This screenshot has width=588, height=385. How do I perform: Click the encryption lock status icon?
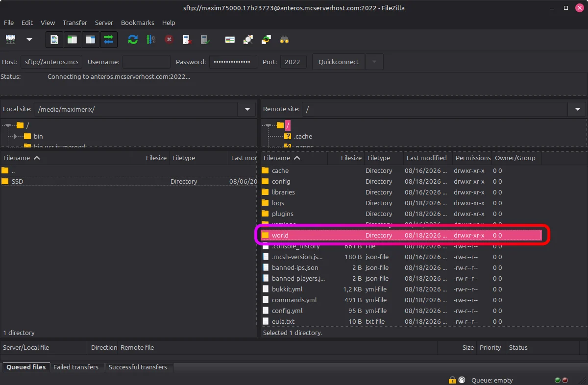click(x=453, y=380)
